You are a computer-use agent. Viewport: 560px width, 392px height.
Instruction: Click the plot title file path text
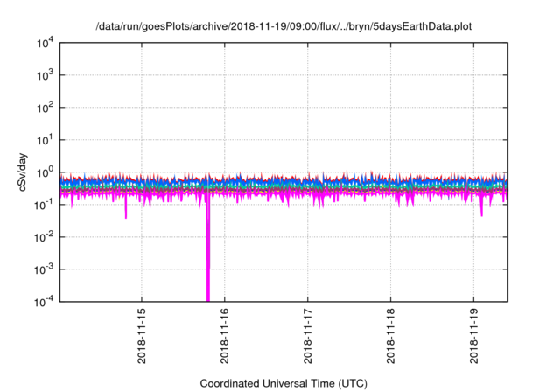(283, 26)
